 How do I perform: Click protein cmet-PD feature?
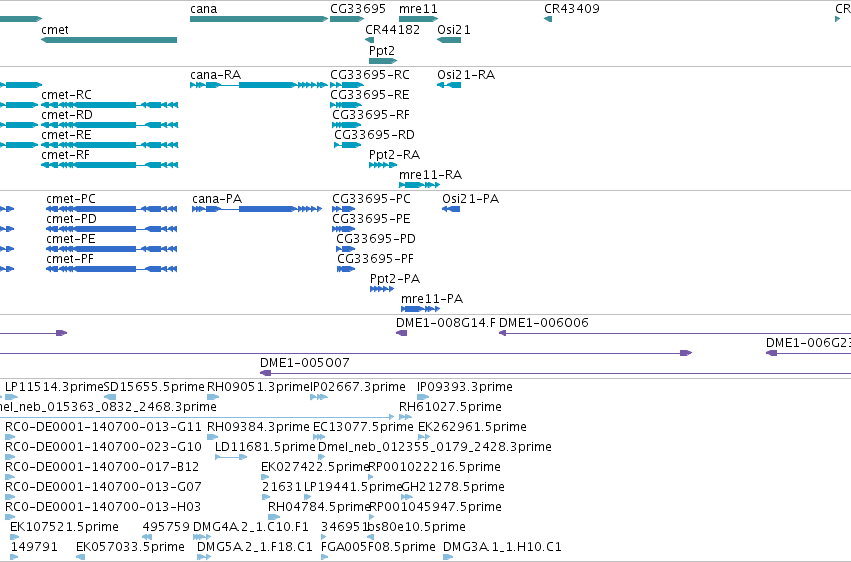point(112,229)
